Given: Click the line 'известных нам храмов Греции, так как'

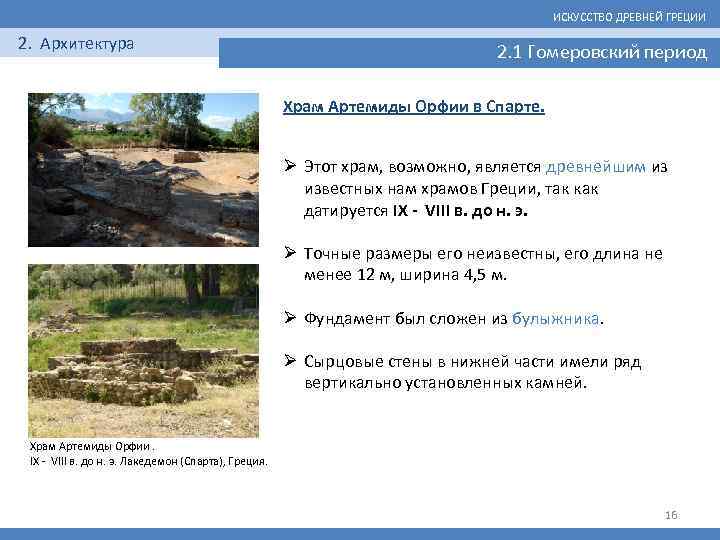Looking at the screenshot, I should [x=451, y=189].
